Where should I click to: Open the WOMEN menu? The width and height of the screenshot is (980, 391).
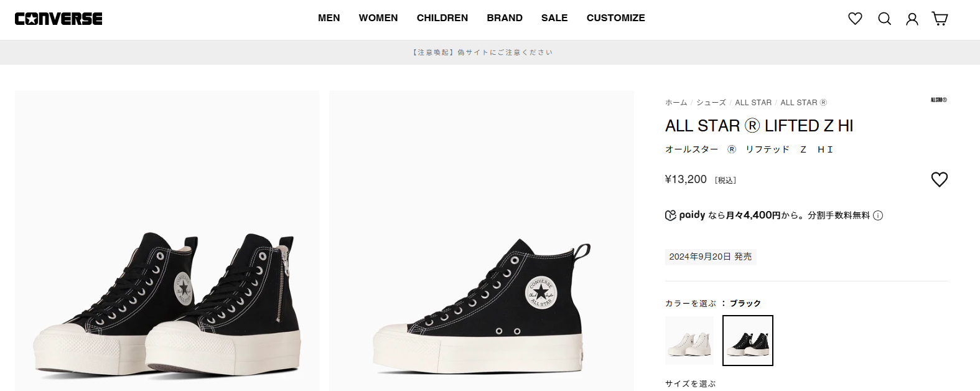pyautogui.click(x=378, y=18)
